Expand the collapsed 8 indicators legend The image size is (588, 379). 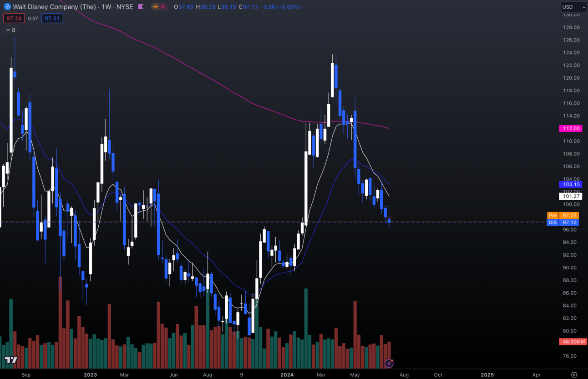pyautogui.click(x=10, y=30)
